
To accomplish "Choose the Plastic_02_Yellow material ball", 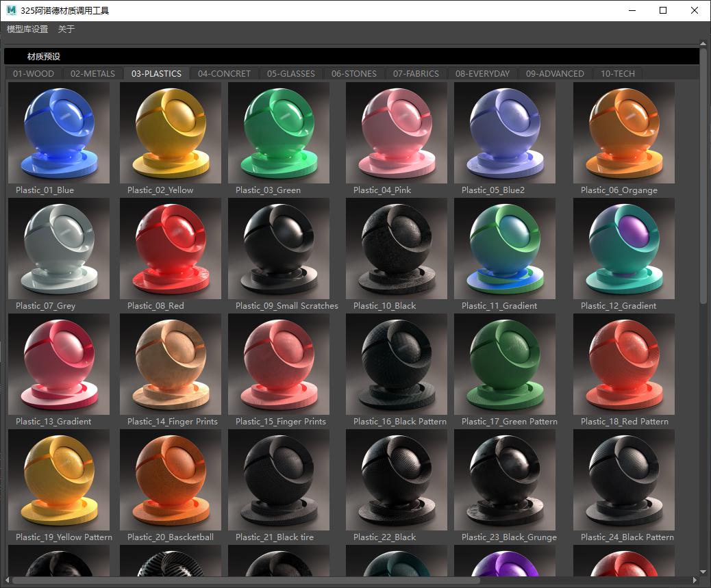I will pyautogui.click(x=171, y=133).
